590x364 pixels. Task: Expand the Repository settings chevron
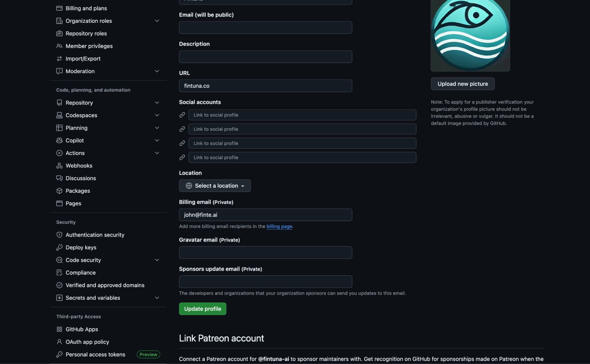tap(157, 103)
